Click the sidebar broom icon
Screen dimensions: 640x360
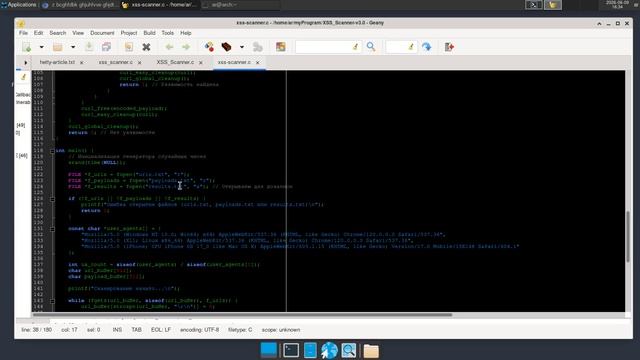tap(23, 77)
